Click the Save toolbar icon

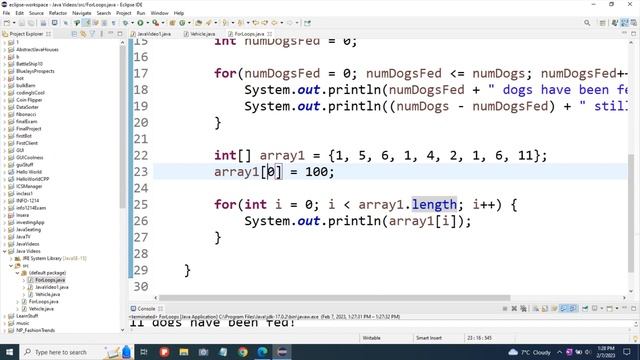point(22,23)
